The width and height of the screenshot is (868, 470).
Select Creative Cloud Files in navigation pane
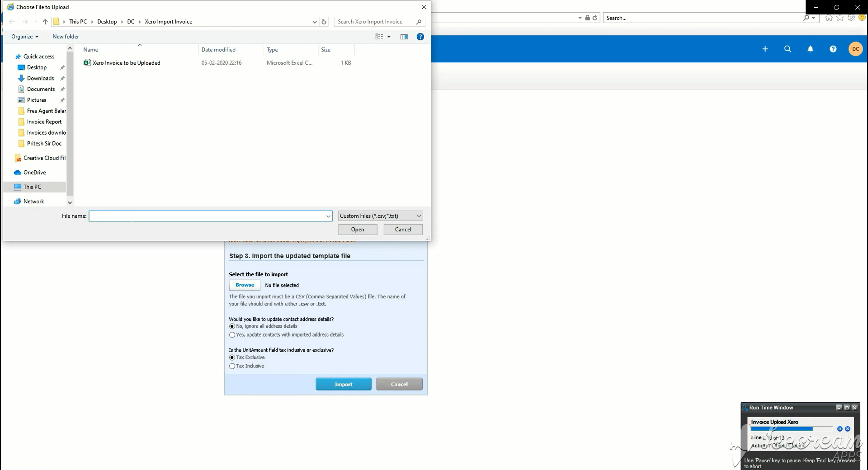pyautogui.click(x=40, y=158)
